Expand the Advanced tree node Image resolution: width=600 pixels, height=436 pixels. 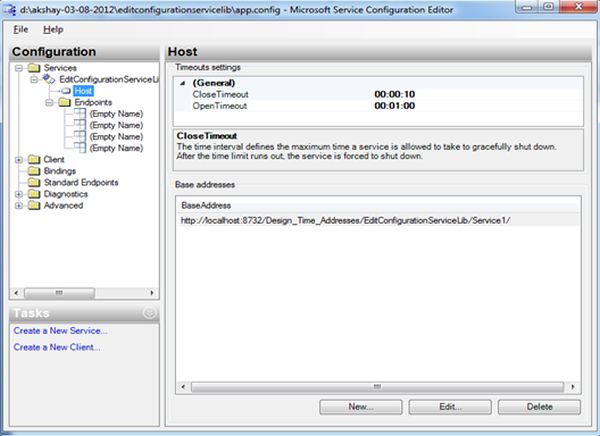(x=18, y=206)
